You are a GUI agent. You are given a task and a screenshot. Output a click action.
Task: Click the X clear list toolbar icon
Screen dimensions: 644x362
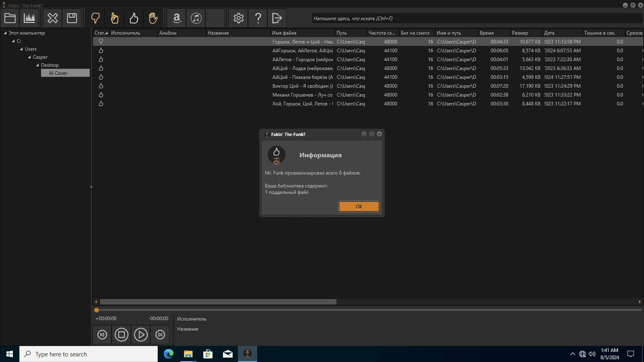click(53, 18)
